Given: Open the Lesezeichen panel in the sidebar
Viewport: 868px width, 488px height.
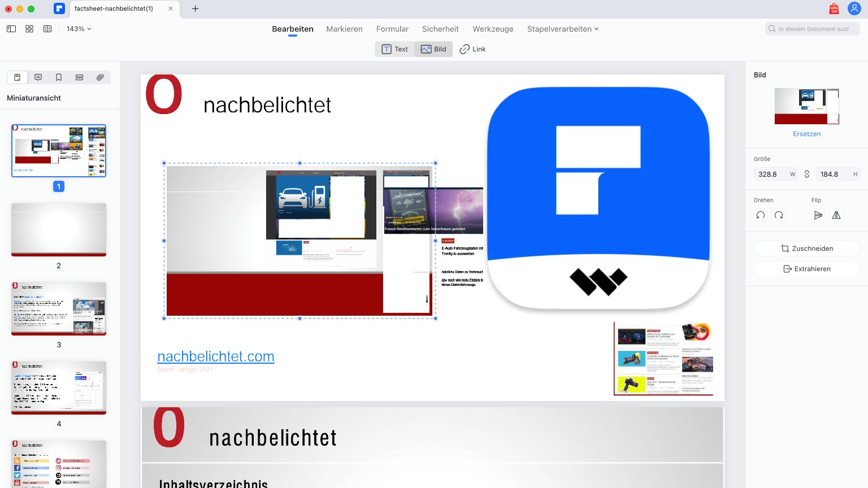Looking at the screenshot, I should coord(59,77).
